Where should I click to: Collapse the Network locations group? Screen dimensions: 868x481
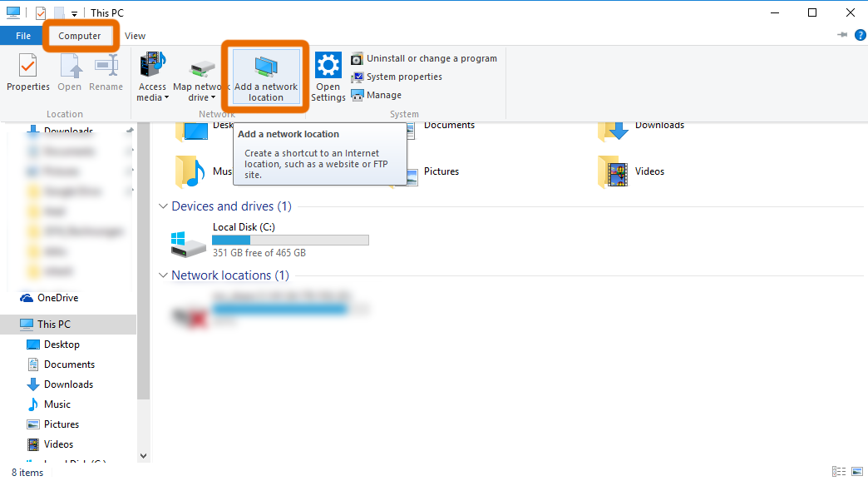click(163, 275)
